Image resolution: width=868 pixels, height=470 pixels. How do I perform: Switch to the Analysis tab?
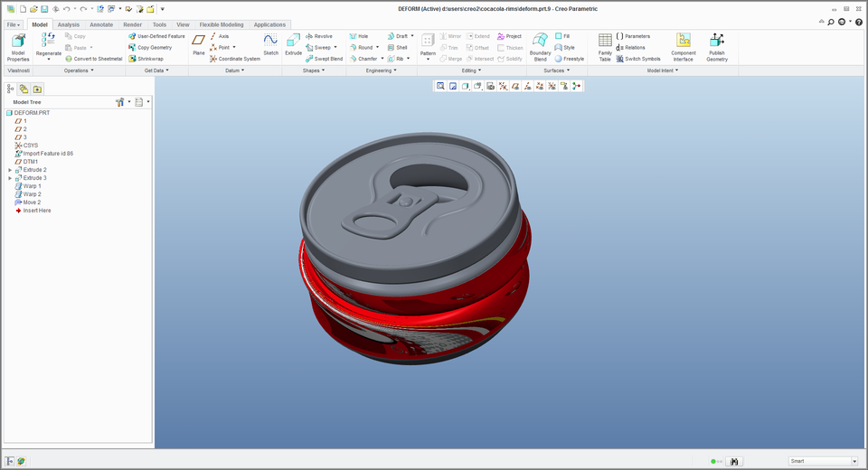pyautogui.click(x=69, y=25)
